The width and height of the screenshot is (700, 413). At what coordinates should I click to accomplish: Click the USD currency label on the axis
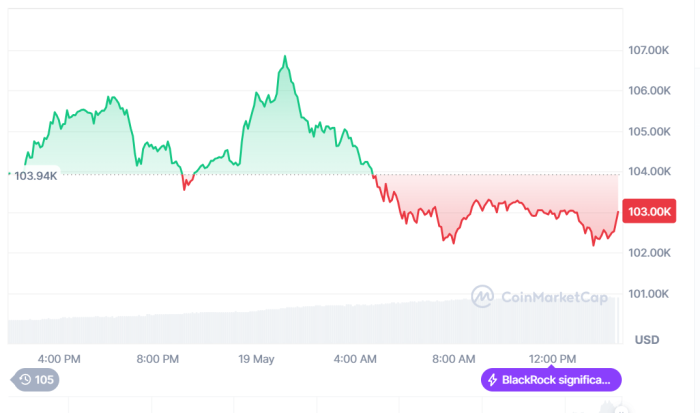[x=646, y=339]
